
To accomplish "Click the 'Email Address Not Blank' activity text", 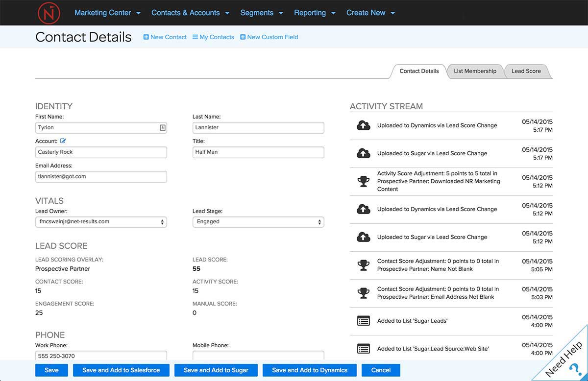I will (438, 293).
